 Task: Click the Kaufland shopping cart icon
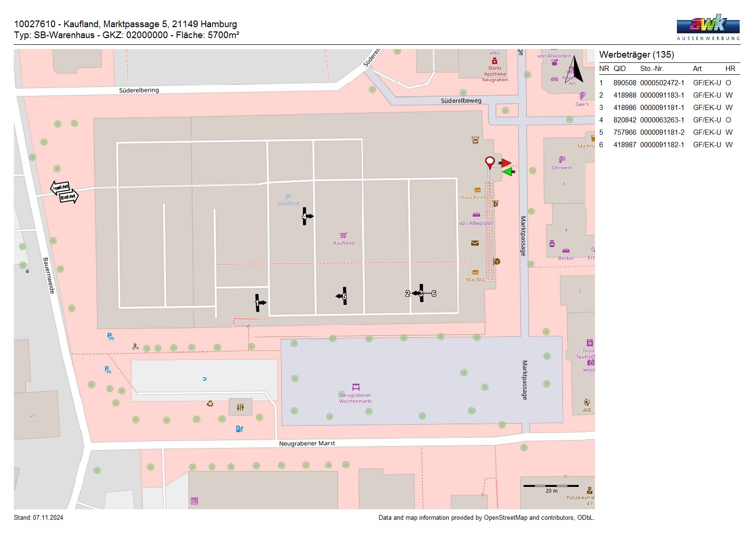coord(343,235)
